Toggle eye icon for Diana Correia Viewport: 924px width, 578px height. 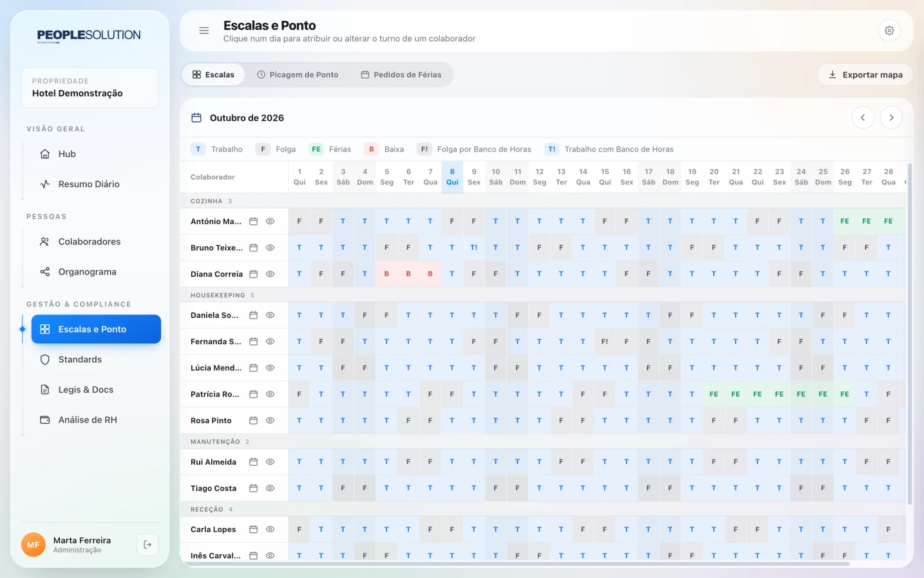pos(270,274)
